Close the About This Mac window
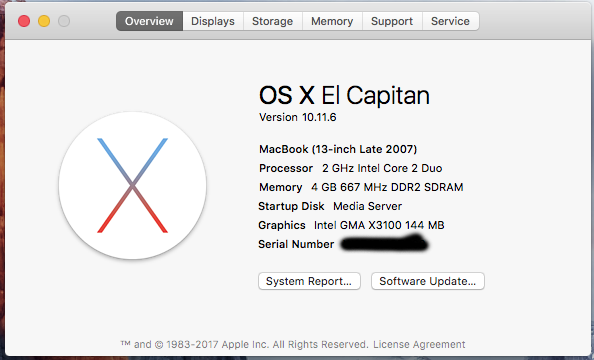594x360 pixels. pyautogui.click(x=24, y=21)
